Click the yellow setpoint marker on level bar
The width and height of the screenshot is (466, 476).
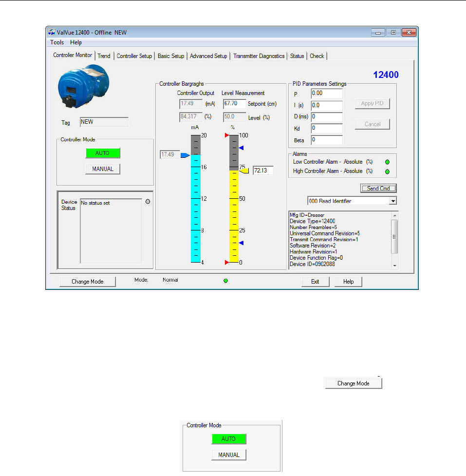point(244,171)
